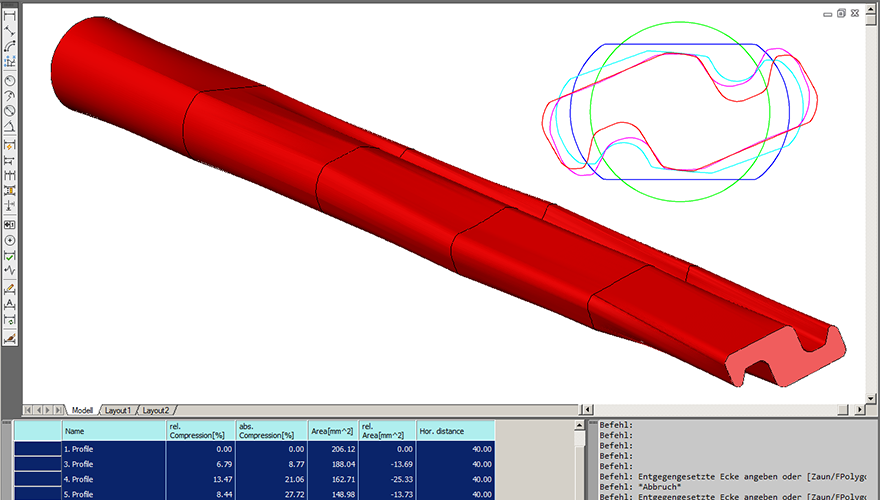Open the Tolerance tool icon
Screen dimensions: 880x500
(x=10, y=224)
